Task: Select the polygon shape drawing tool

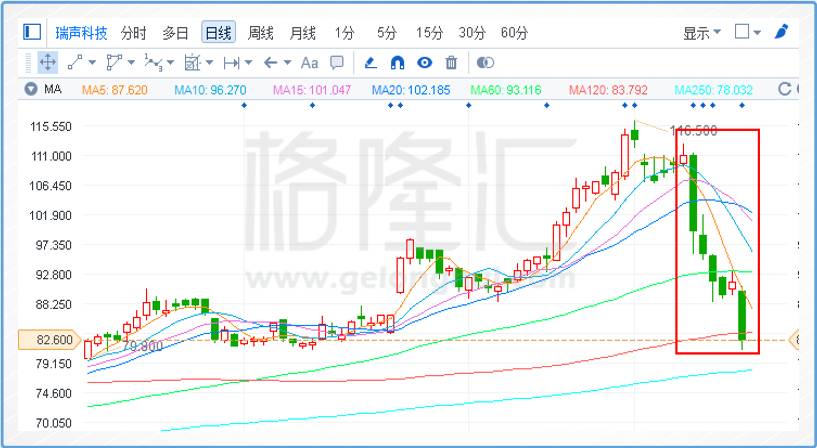Action: (114, 63)
